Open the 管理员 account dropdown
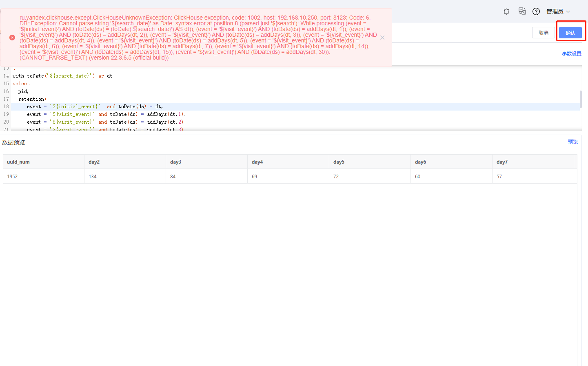 [558, 11]
